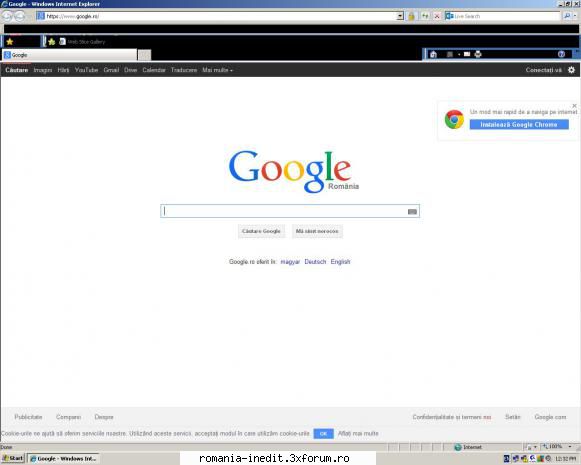Open Gmail from Google top bar
581x465 pixels.
tap(111, 70)
